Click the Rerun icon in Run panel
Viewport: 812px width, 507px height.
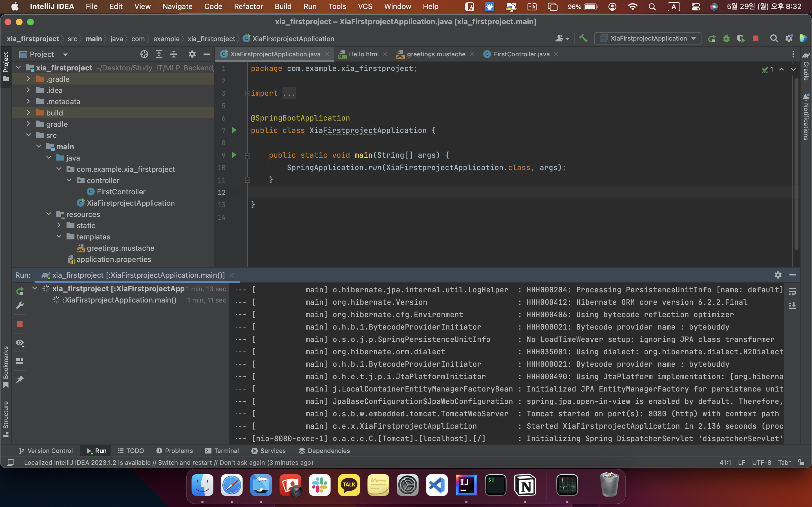tap(20, 291)
